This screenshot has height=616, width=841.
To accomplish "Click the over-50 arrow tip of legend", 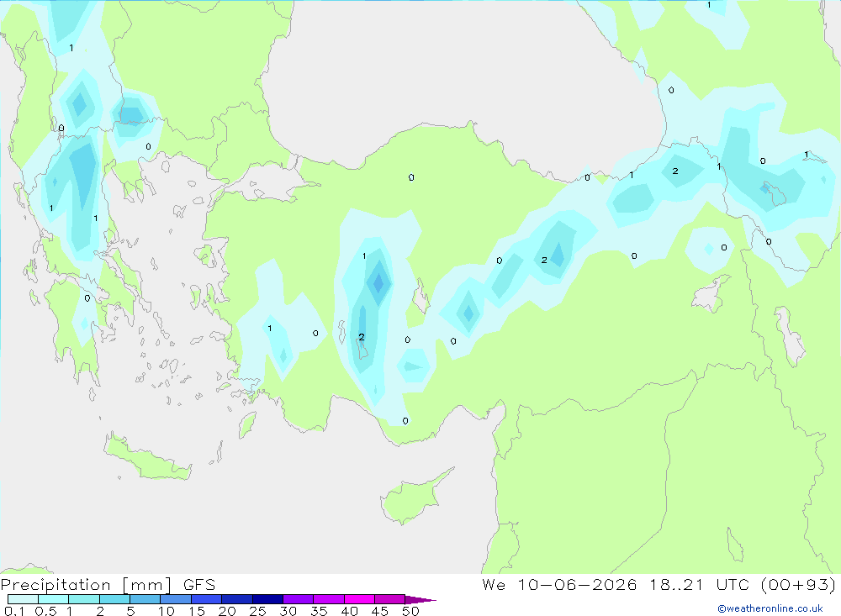I will [420, 600].
